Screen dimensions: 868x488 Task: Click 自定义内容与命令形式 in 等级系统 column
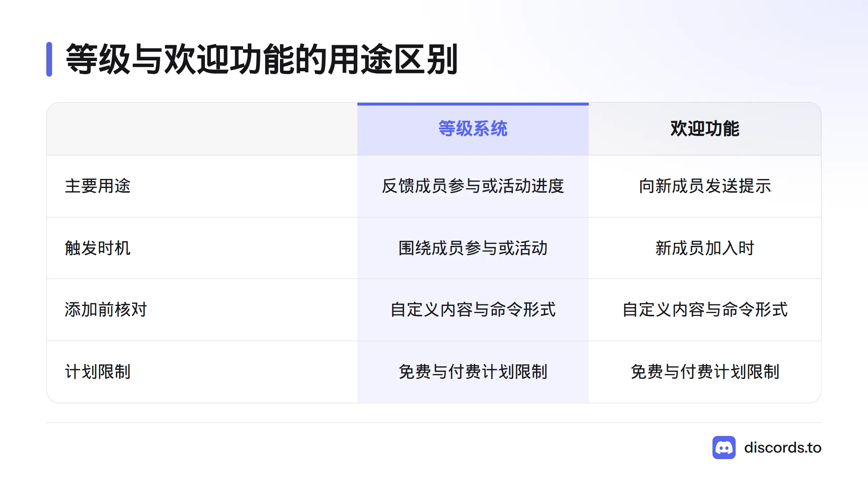coord(473,310)
